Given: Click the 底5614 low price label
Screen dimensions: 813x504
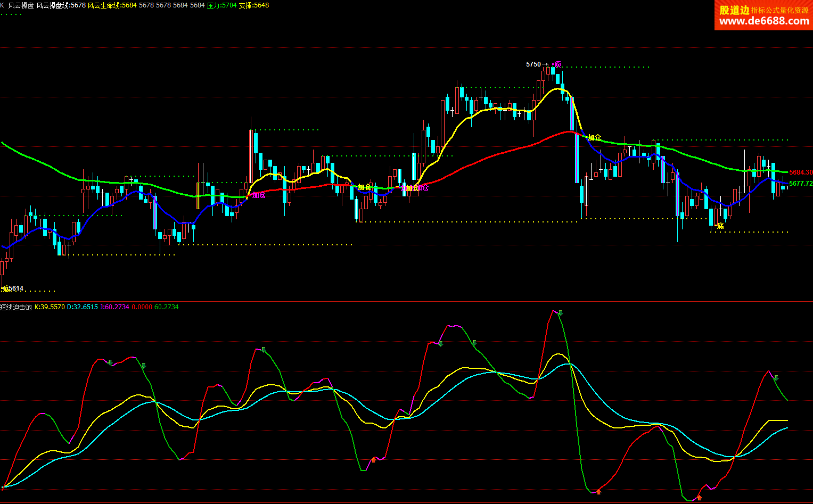Looking at the screenshot, I should [13, 288].
